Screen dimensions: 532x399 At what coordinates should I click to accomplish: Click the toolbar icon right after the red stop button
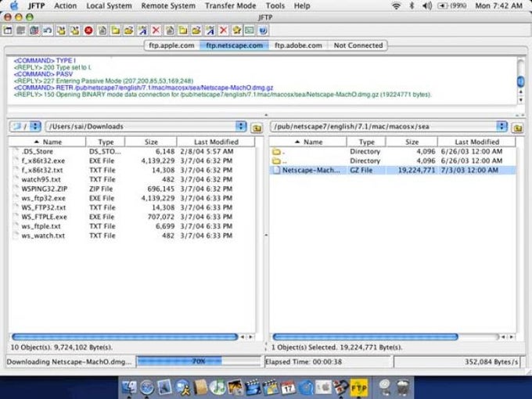click(102, 31)
